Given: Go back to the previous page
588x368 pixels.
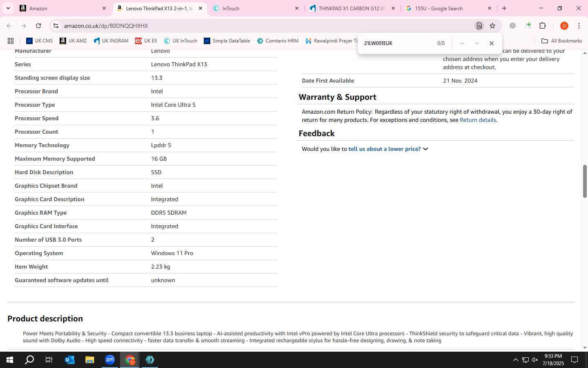Looking at the screenshot, I should coord(9,26).
